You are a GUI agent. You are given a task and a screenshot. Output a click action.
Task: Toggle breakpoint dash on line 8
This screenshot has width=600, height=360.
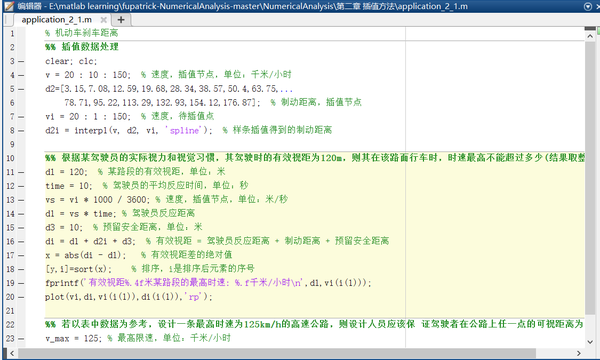[x=21, y=130]
